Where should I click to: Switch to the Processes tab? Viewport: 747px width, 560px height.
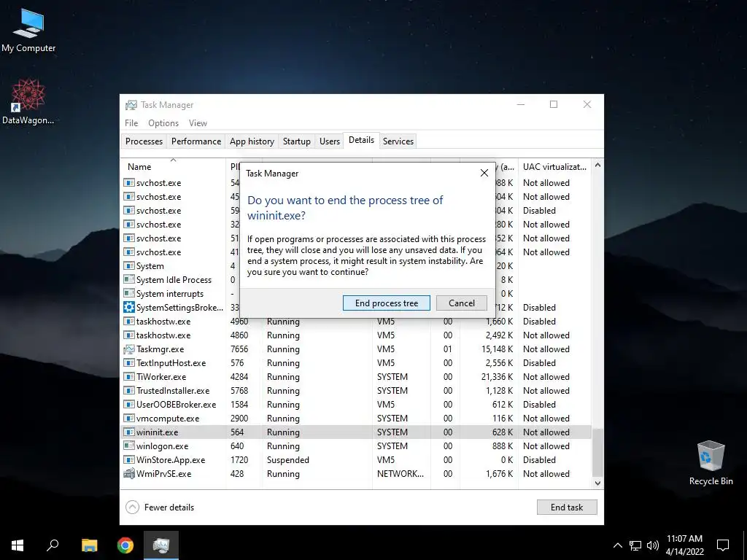144,141
